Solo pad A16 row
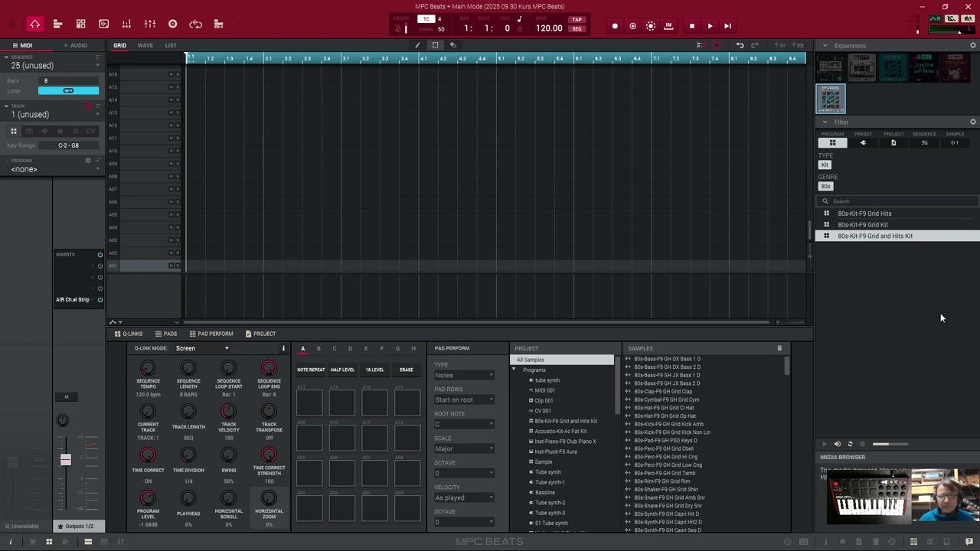Viewport: 980px width, 551px height. [178, 74]
